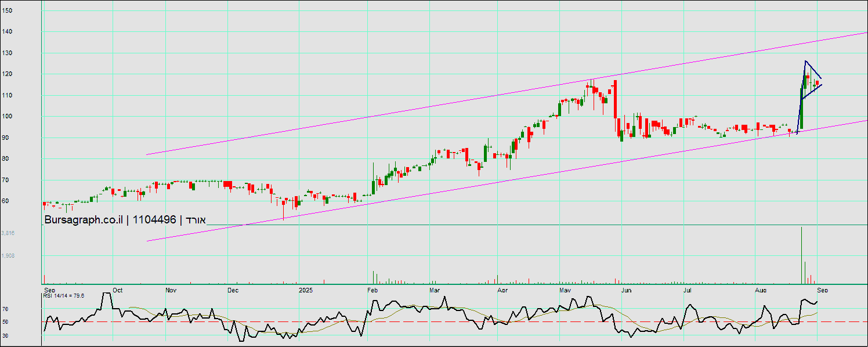The image size is (868, 347).
Task: Click the security number 1104496 in the watermark
Action: (154, 220)
